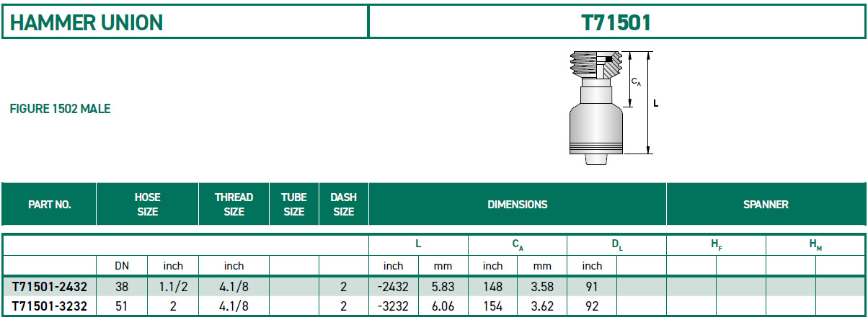The width and height of the screenshot is (868, 320).
Task: Click DL value 92
Action: (x=591, y=306)
